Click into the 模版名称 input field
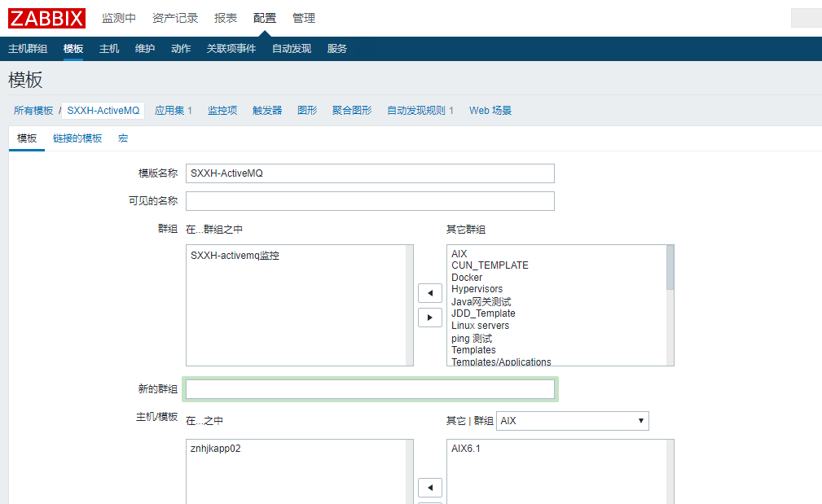The image size is (822, 504). click(x=370, y=173)
